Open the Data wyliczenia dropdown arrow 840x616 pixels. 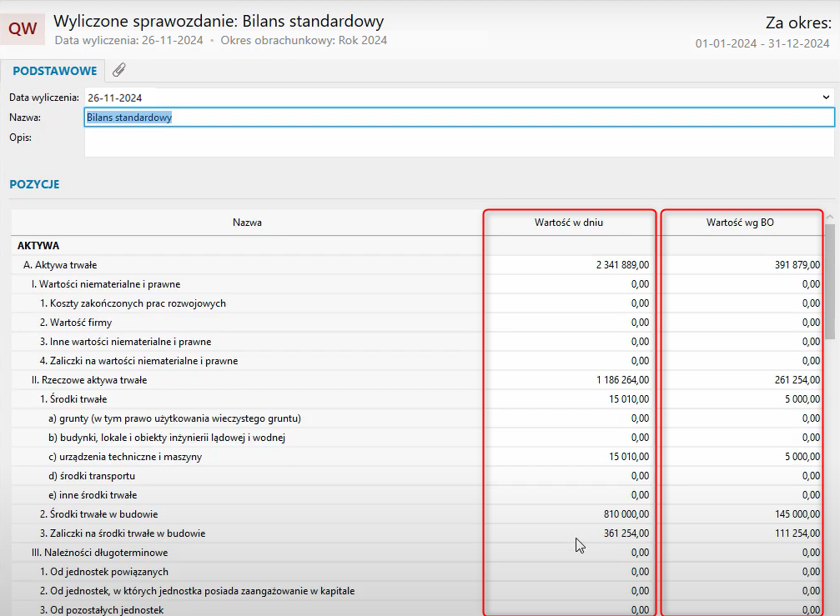point(826,98)
